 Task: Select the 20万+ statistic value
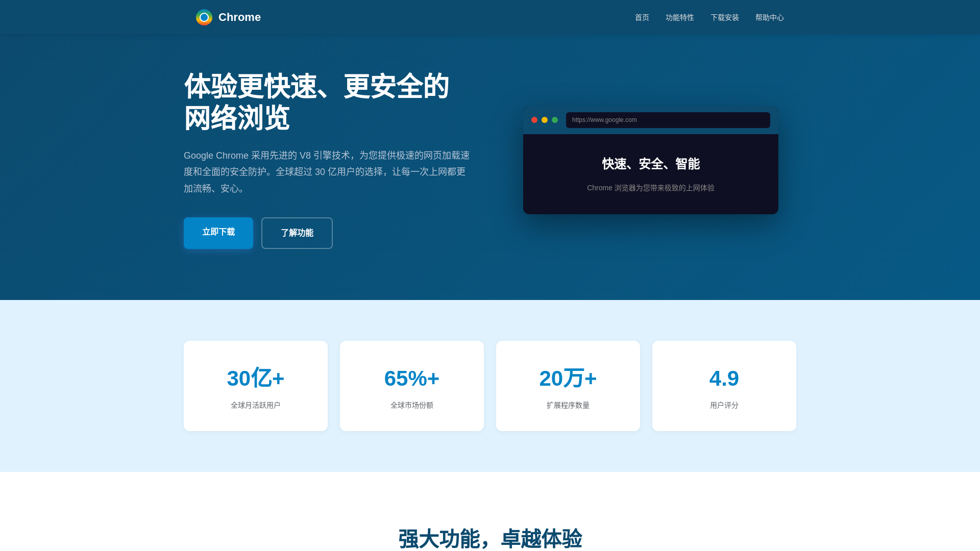568,378
